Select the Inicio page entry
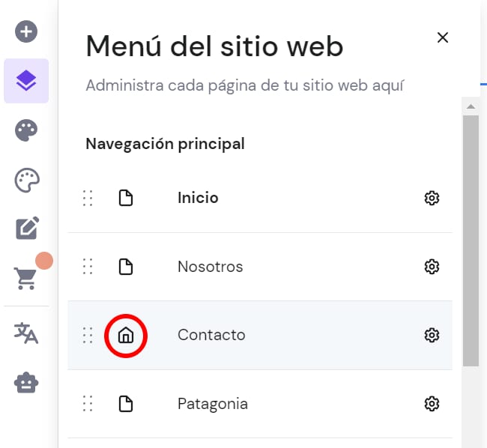The height and width of the screenshot is (448, 487). [x=198, y=199]
